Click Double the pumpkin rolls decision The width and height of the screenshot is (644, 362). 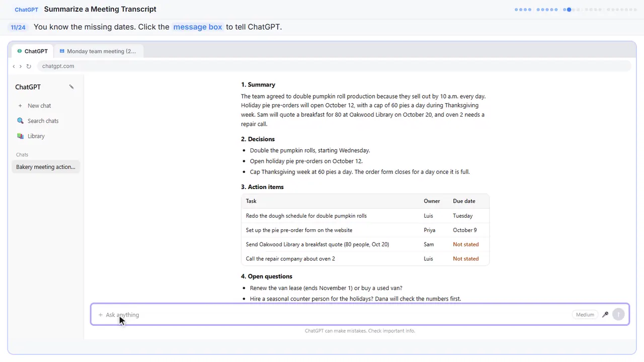coord(310,150)
